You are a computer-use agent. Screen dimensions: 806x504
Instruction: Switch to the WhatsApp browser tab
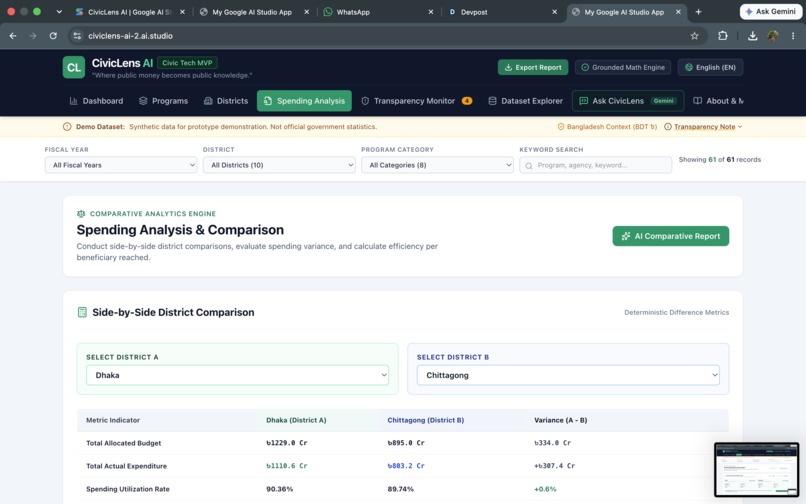tap(379, 12)
